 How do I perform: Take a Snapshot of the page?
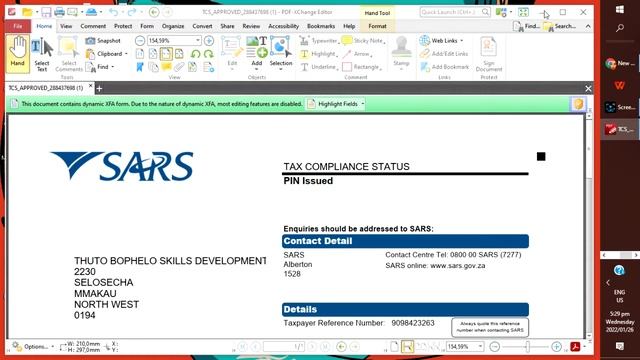pos(103,41)
